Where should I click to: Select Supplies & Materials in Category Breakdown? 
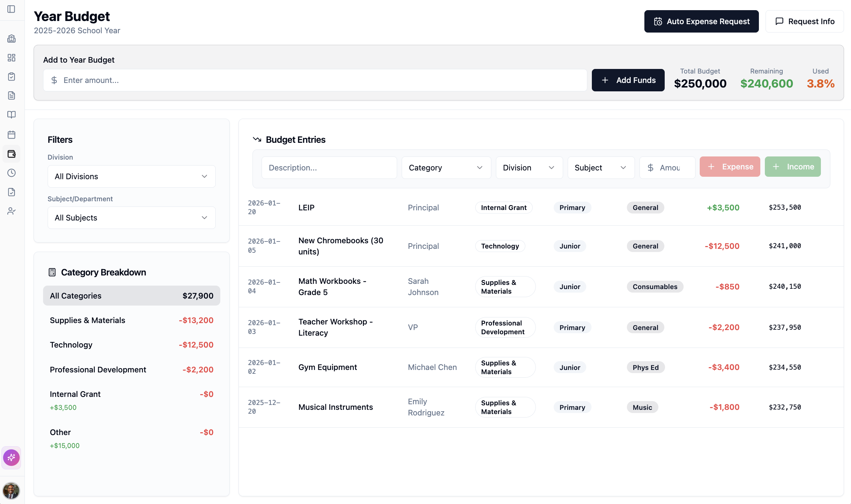click(131, 320)
